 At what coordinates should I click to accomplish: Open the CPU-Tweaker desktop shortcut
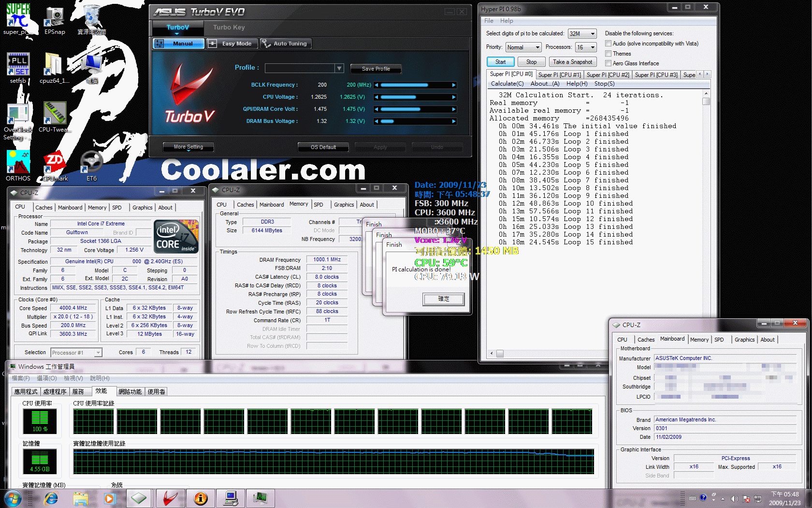(54, 117)
